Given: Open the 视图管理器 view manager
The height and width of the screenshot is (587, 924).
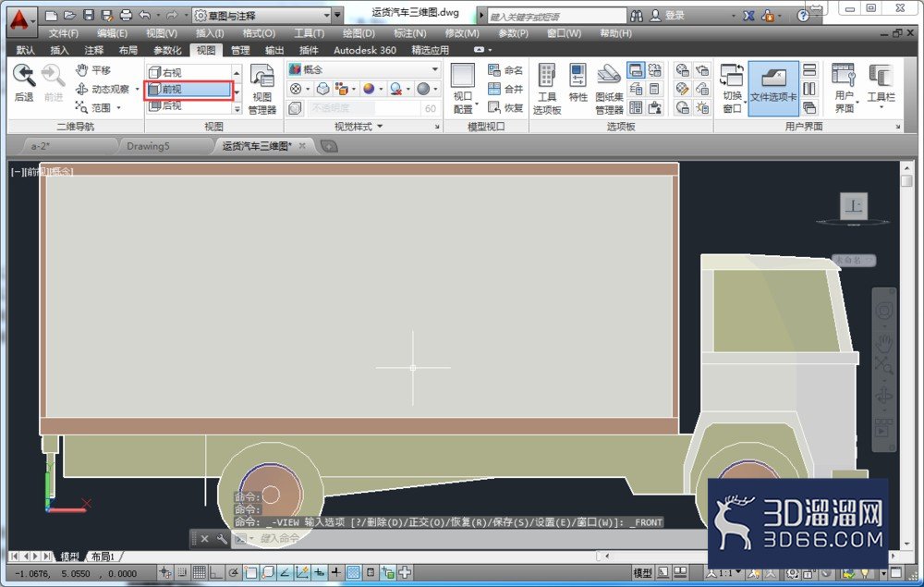Looking at the screenshot, I should 262,89.
